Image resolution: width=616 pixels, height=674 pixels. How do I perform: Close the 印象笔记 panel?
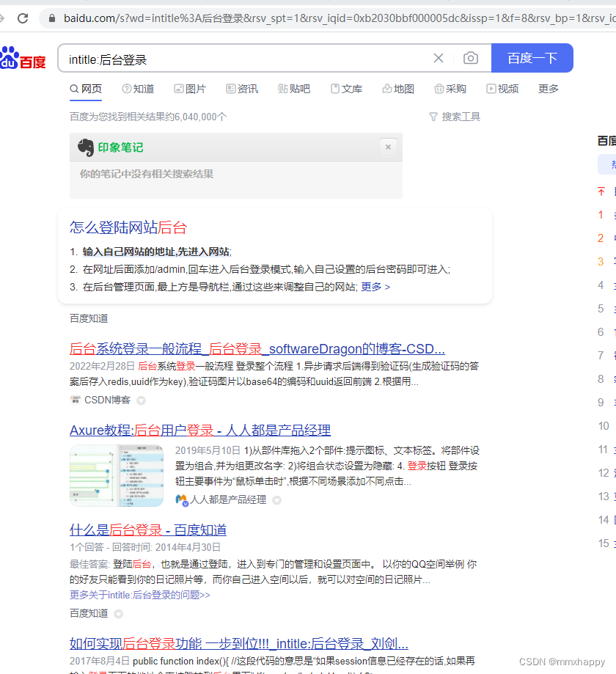tap(388, 147)
